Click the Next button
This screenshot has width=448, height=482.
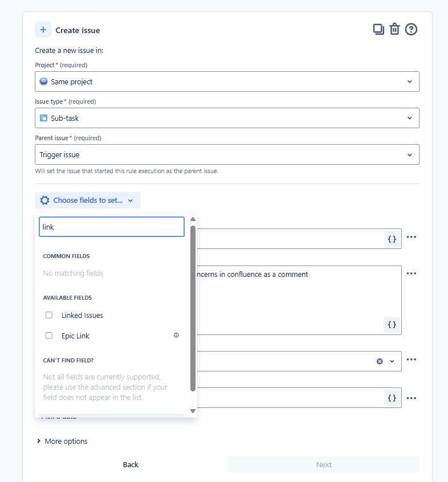[x=324, y=464]
